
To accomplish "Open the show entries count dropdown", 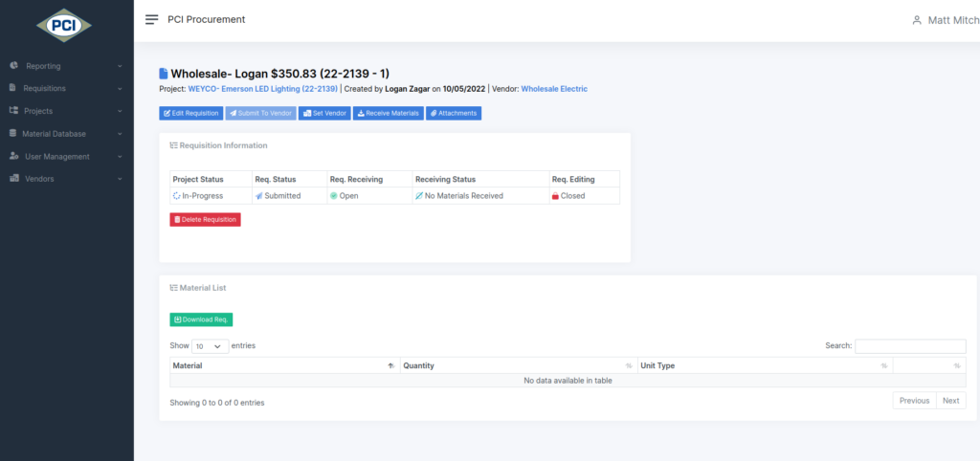I will [x=210, y=346].
